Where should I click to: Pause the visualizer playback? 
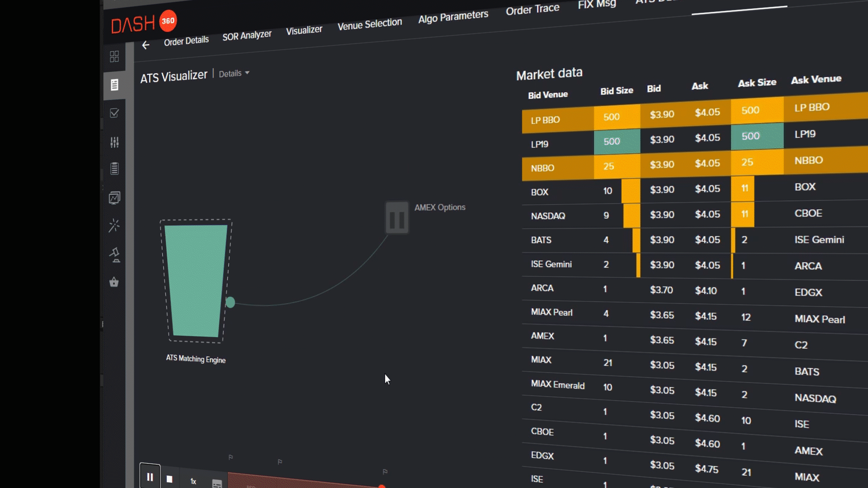click(150, 477)
